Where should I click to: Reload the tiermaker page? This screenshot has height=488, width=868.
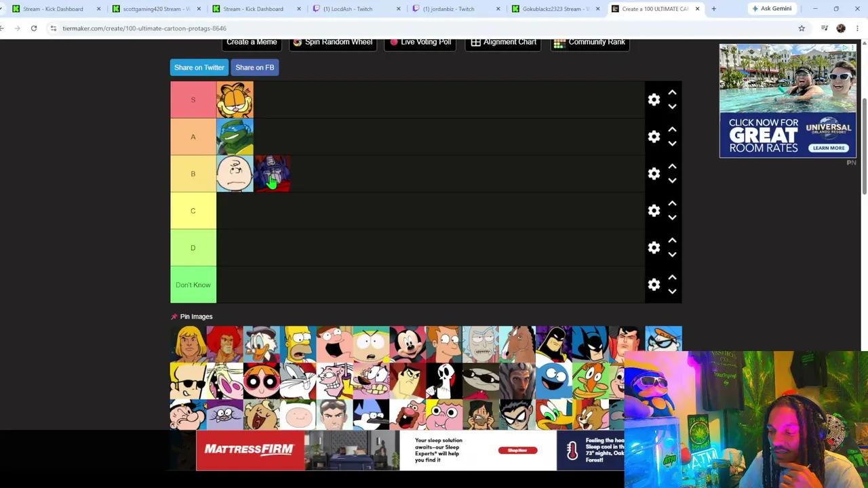34,28
